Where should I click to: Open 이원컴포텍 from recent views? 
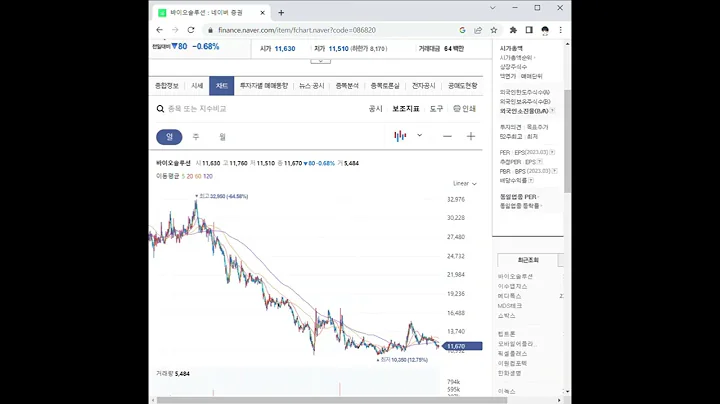click(x=513, y=363)
